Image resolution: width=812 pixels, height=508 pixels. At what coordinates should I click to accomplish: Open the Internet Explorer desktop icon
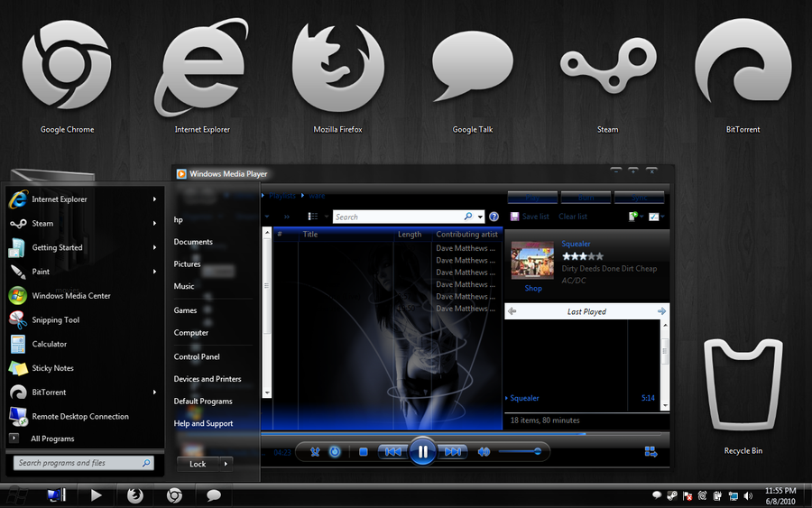pyautogui.click(x=202, y=77)
